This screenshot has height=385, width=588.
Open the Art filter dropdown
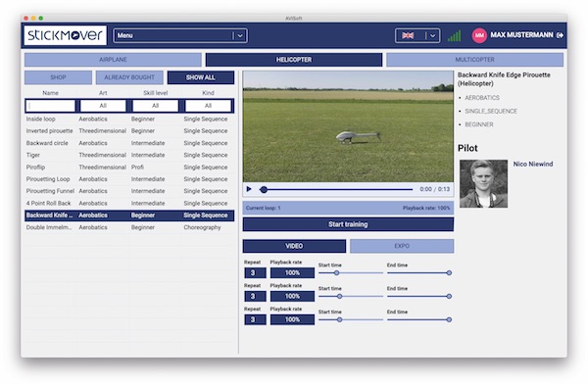[x=103, y=106]
